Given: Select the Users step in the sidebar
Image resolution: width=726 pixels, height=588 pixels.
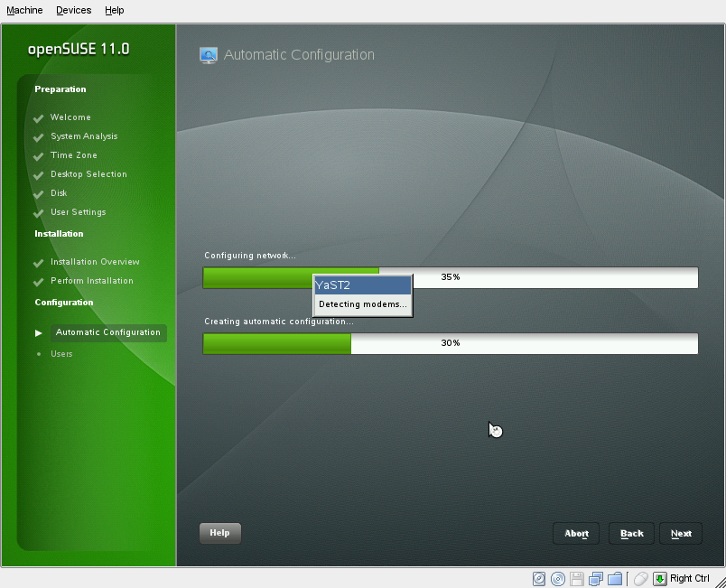Looking at the screenshot, I should coord(61,353).
